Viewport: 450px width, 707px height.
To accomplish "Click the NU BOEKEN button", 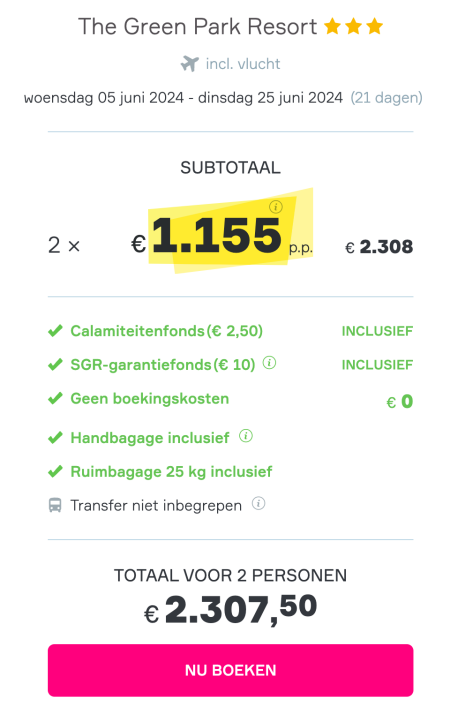I will point(230,670).
